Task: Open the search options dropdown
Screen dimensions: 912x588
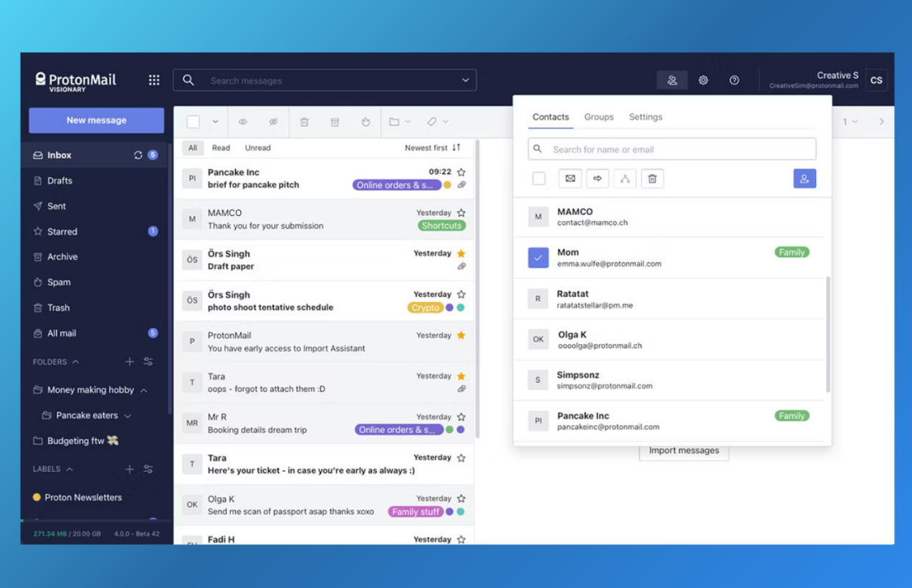Action: tap(465, 80)
